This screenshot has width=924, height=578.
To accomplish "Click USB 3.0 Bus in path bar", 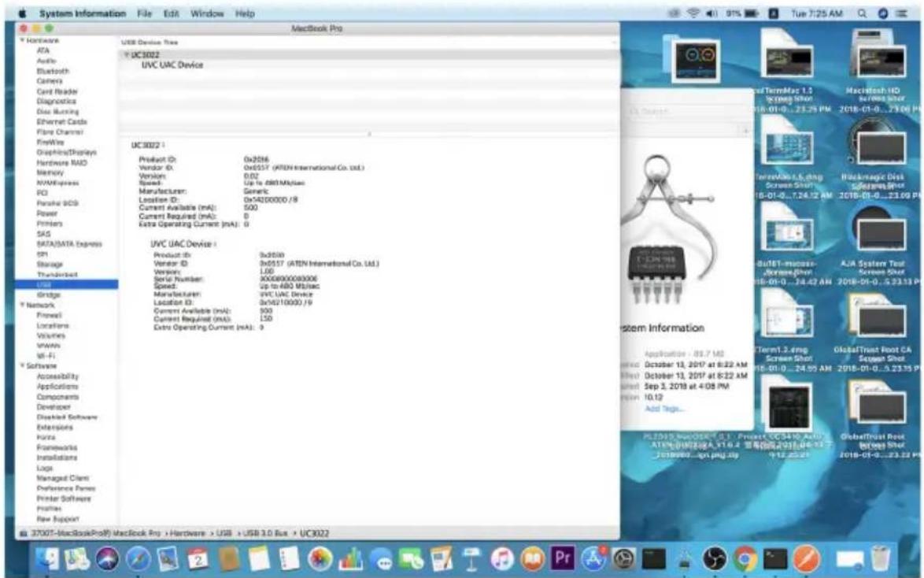I will coord(265,533).
